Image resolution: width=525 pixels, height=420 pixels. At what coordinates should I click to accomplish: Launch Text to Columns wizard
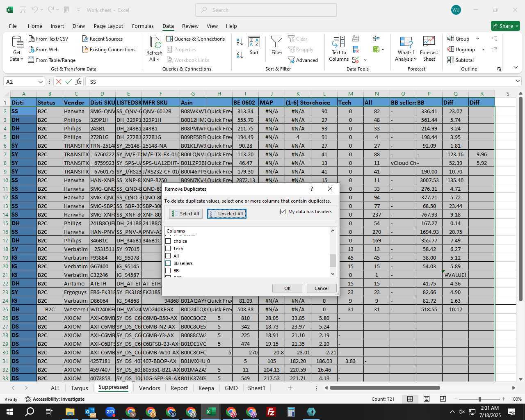coord(339,49)
